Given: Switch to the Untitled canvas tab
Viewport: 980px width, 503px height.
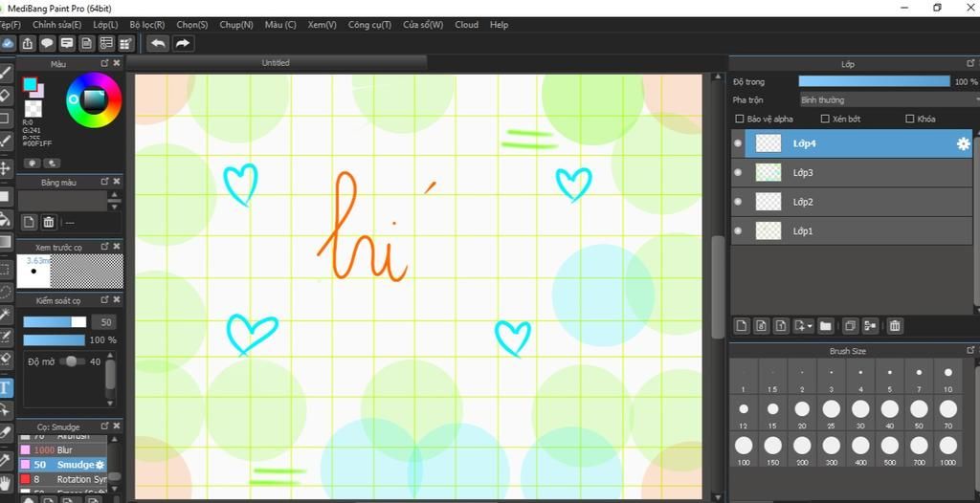Looking at the screenshot, I should pyautogui.click(x=276, y=63).
